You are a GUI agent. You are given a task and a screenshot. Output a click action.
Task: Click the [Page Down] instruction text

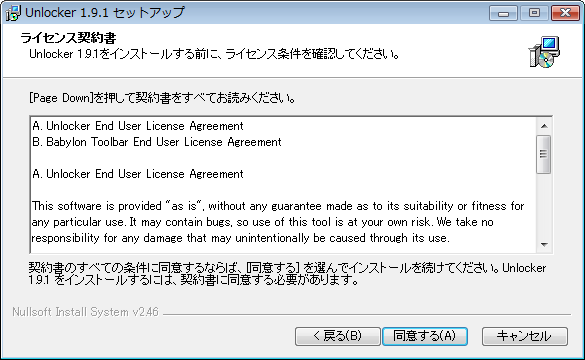[163, 98]
